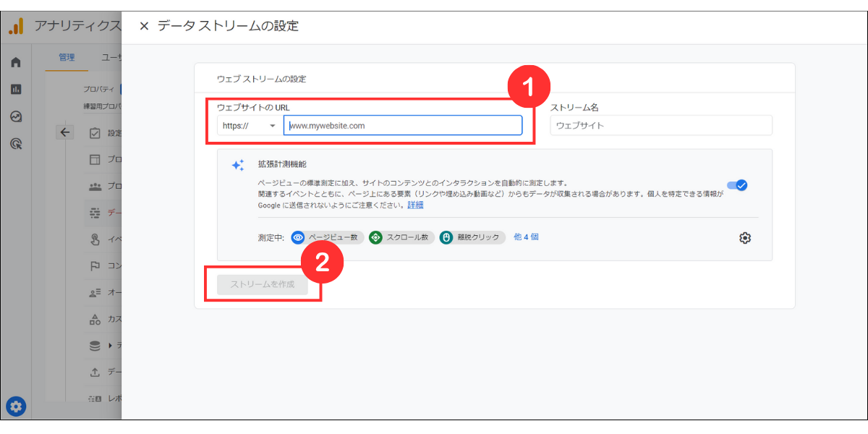Close the data stream settings panel
The image size is (868, 434).
coord(144,26)
